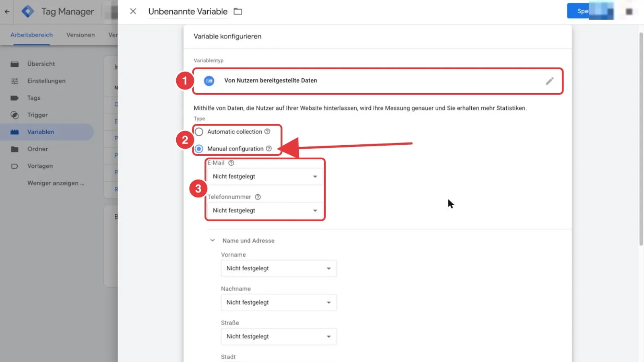The height and width of the screenshot is (362, 644).
Task: Open the Nachname dropdown
Action: click(x=279, y=302)
